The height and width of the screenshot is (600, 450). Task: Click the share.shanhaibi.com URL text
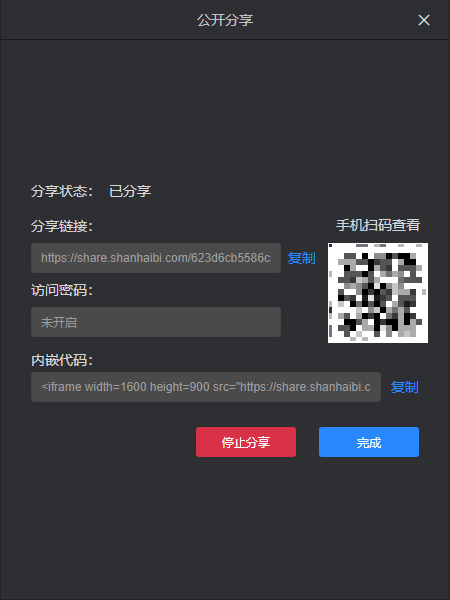(x=156, y=258)
